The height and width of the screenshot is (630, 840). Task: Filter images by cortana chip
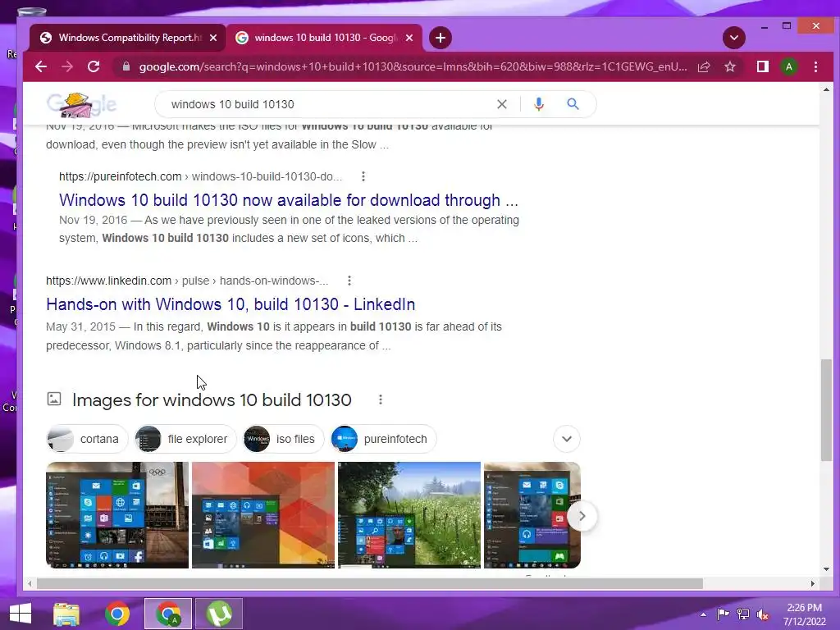tap(87, 440)
